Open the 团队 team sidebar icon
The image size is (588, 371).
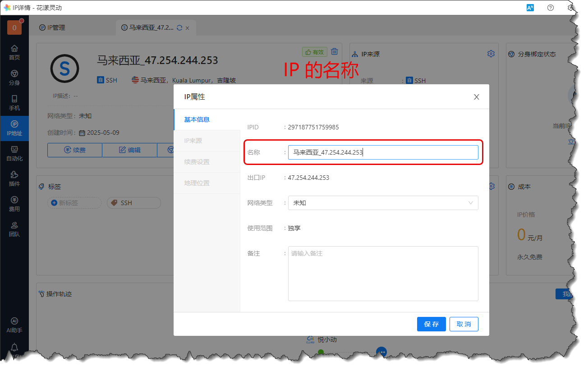point(14,229)
